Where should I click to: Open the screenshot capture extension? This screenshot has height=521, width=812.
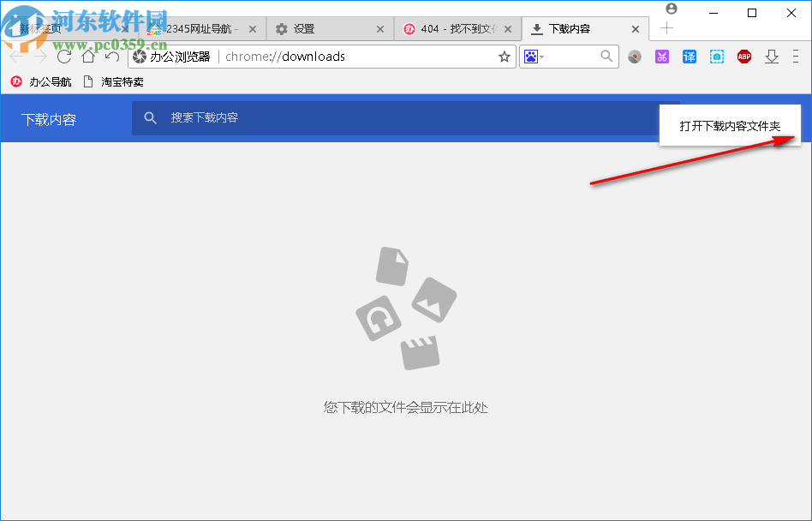point(717,57)
